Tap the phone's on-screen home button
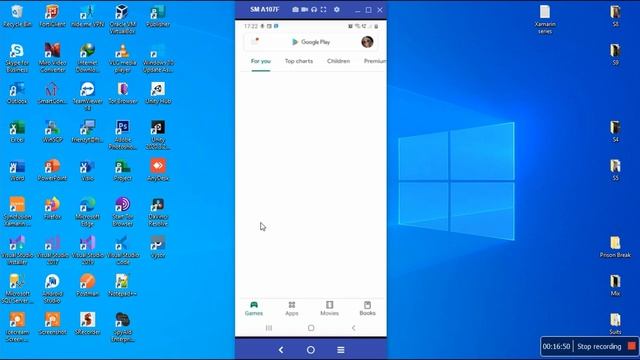Image resolution: width=640 pixels, height=360 pixels. (311, 328)
